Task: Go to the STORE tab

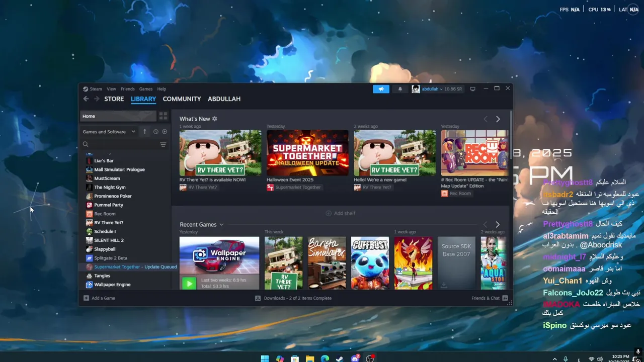Action: coord(114,99)
